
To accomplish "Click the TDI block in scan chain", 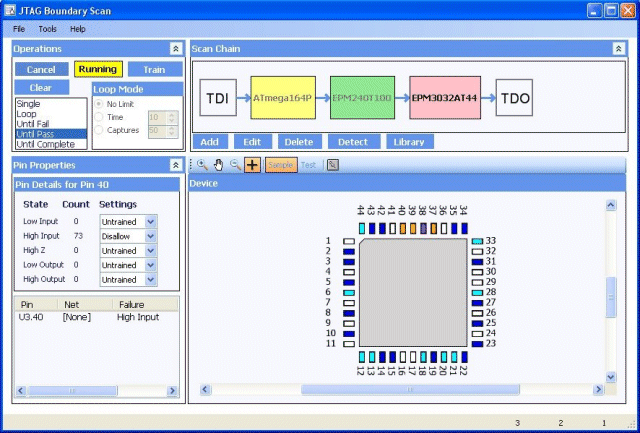I will pyautogui.click(x=218, y=99).
